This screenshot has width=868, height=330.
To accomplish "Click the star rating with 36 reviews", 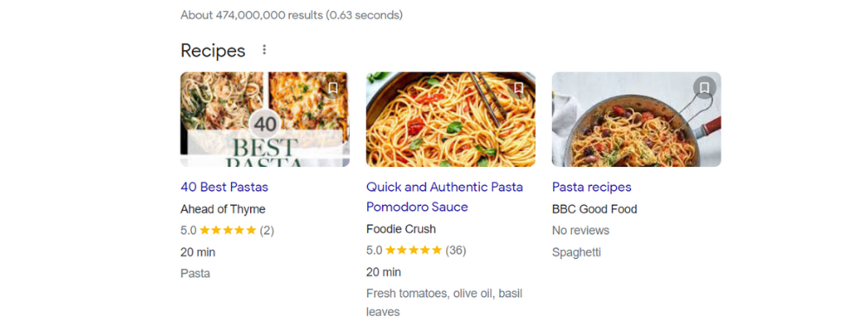I will (x=417, y=250).
